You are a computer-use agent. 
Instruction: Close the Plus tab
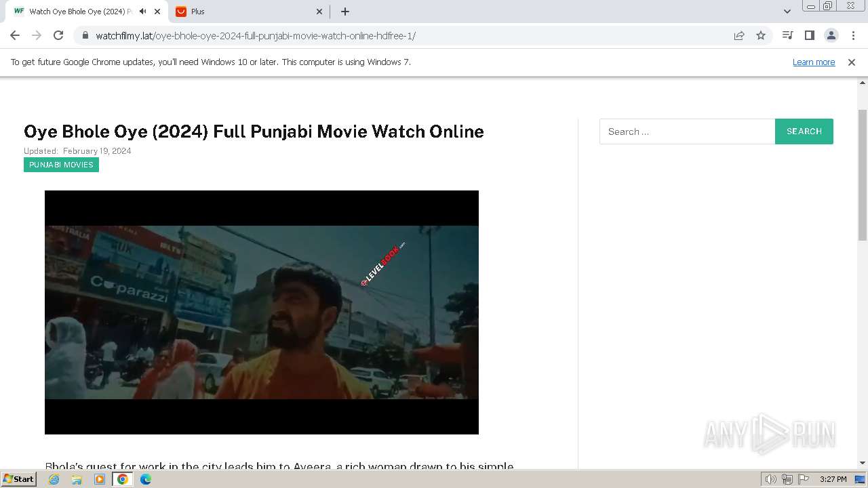coord(319,12)
